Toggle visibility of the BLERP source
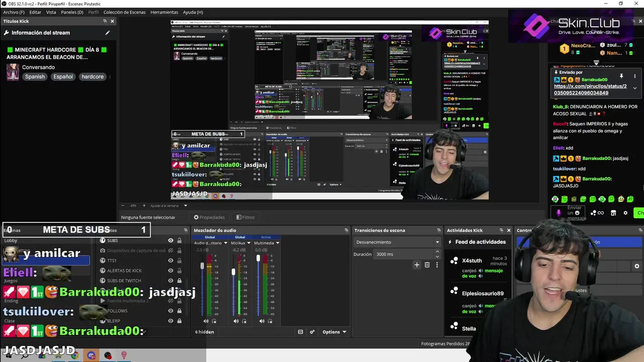The width and height of the screenshot is (644, 362). 171,321
